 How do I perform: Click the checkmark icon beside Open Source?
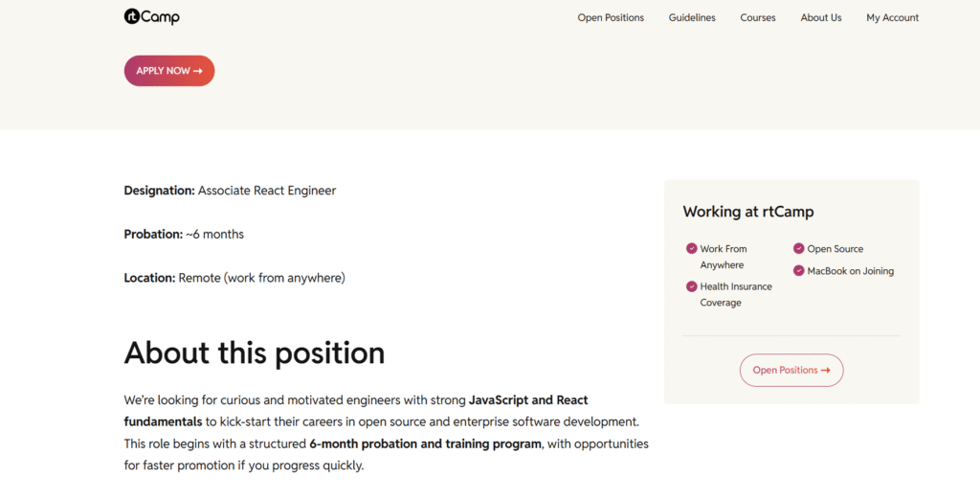(x=799, y=249)
